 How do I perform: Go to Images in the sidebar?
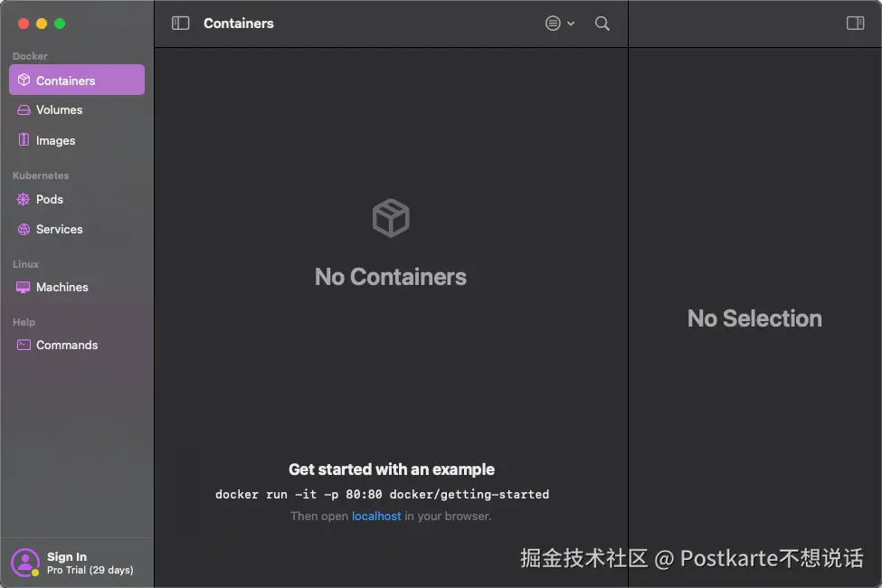pyautogui.click(x=77, y=140)
